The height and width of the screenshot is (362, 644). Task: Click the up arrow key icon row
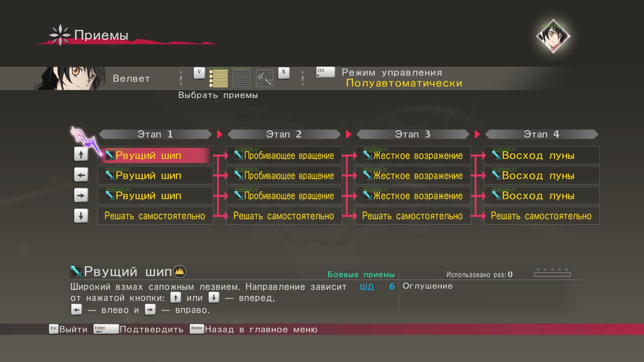81,155
